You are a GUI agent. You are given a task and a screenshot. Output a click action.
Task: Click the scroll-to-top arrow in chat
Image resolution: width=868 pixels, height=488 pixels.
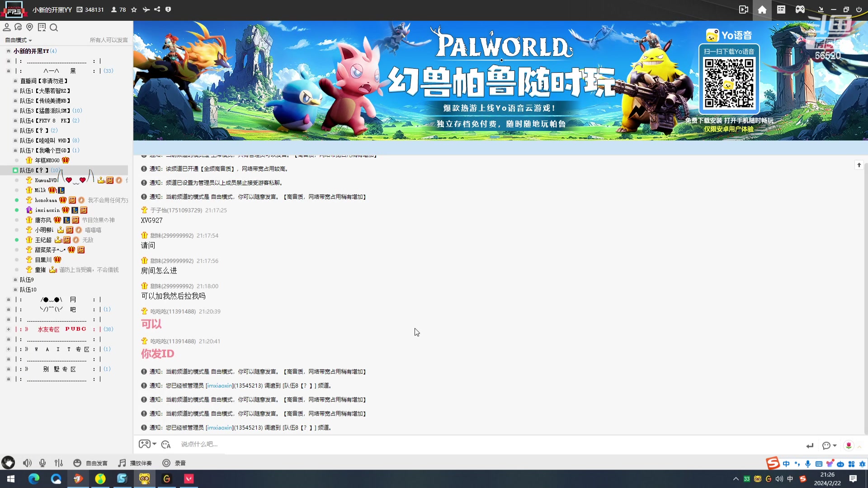(x=859, y=165)
